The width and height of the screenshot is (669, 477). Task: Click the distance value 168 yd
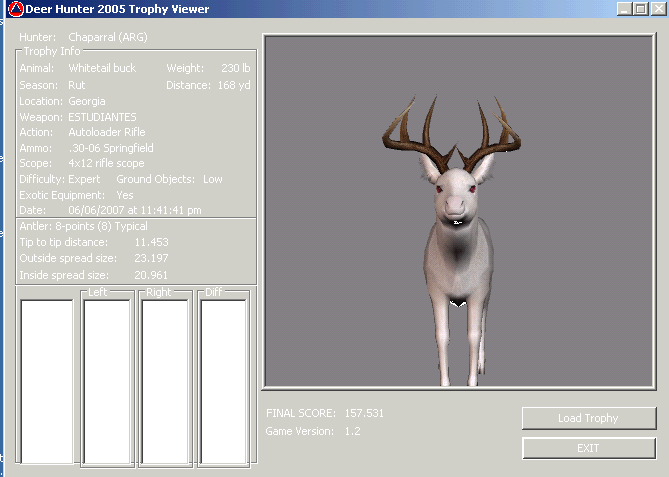click(234, 85)
